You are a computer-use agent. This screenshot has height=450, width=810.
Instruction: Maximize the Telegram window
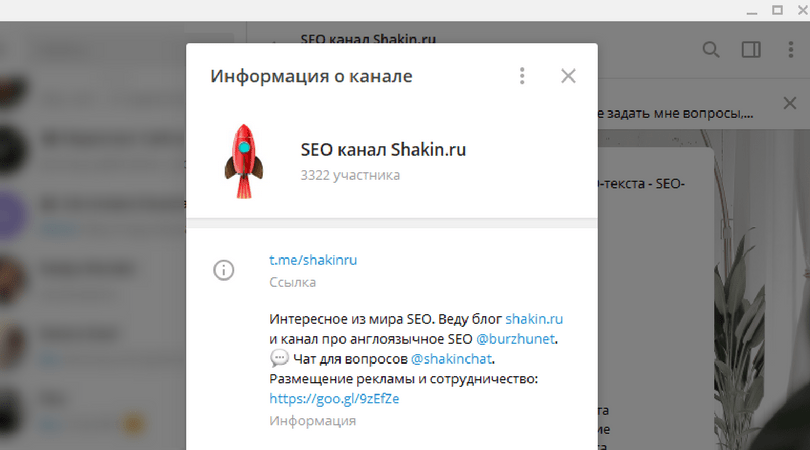coord(777,10)
